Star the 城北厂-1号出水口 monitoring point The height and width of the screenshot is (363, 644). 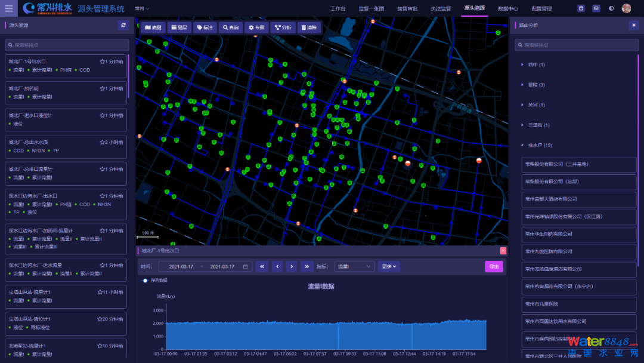coord(103,61)
